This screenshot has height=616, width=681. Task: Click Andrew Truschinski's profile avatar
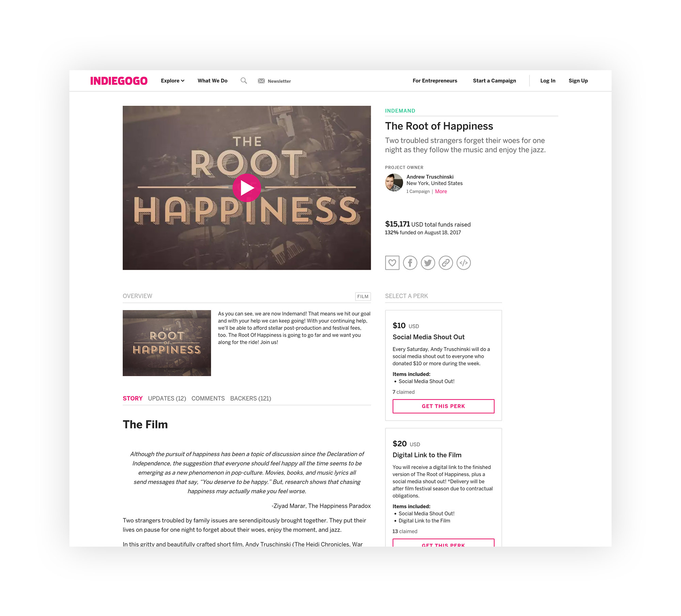click(394, 182)
